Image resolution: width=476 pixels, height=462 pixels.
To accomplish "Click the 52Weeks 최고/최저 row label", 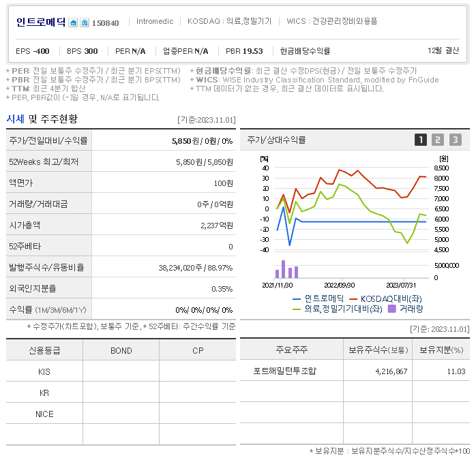I will tap(44, 161).
